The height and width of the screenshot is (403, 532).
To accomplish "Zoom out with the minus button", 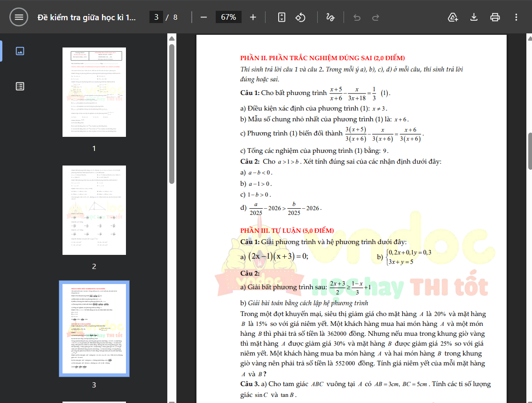I will click(203, 17).
